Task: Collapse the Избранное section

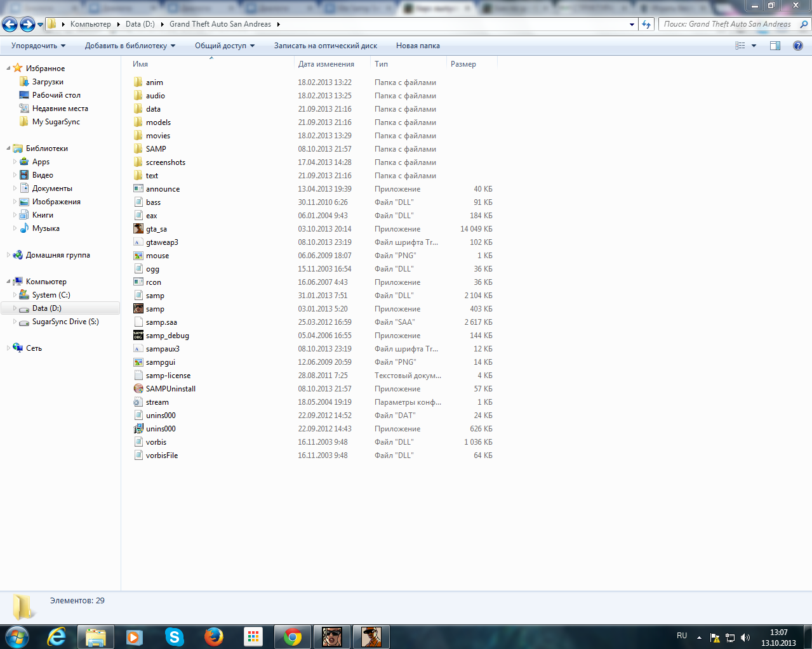Action: 8,69
